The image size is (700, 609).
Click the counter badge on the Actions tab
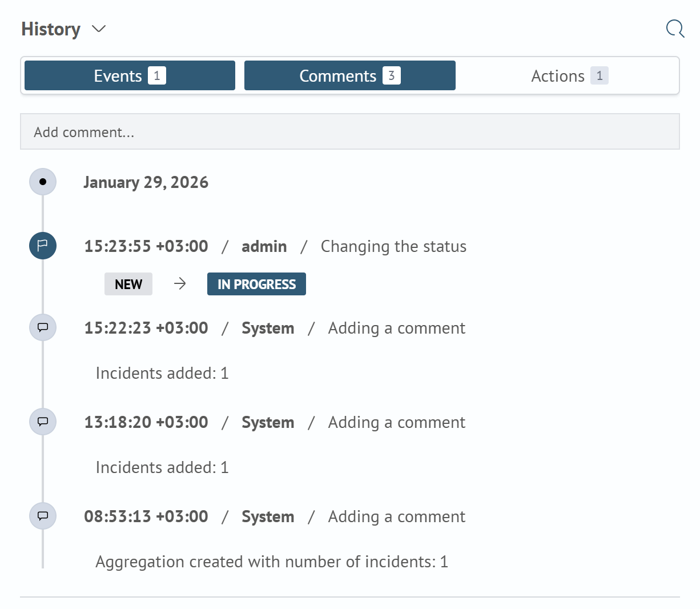[600, 75]
